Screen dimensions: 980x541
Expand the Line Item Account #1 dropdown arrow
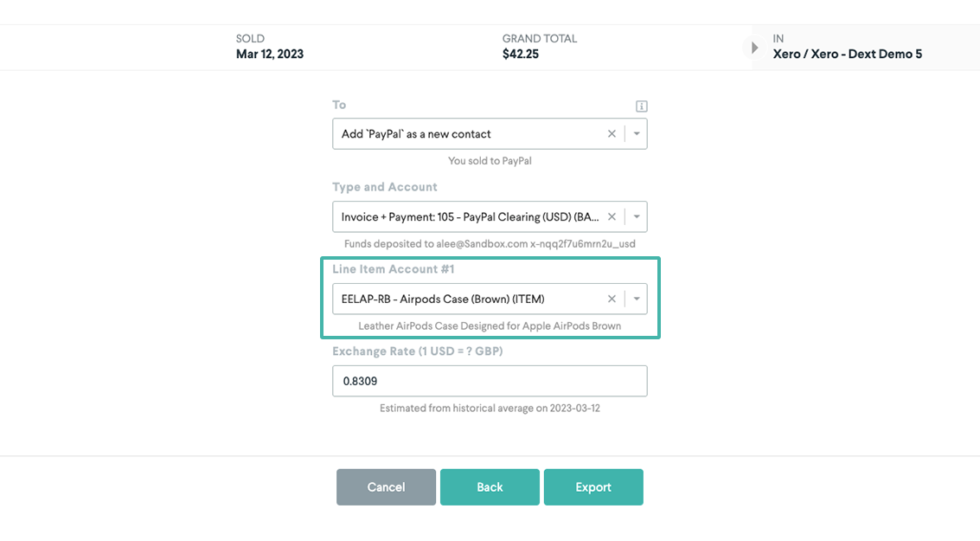[637, 299]
